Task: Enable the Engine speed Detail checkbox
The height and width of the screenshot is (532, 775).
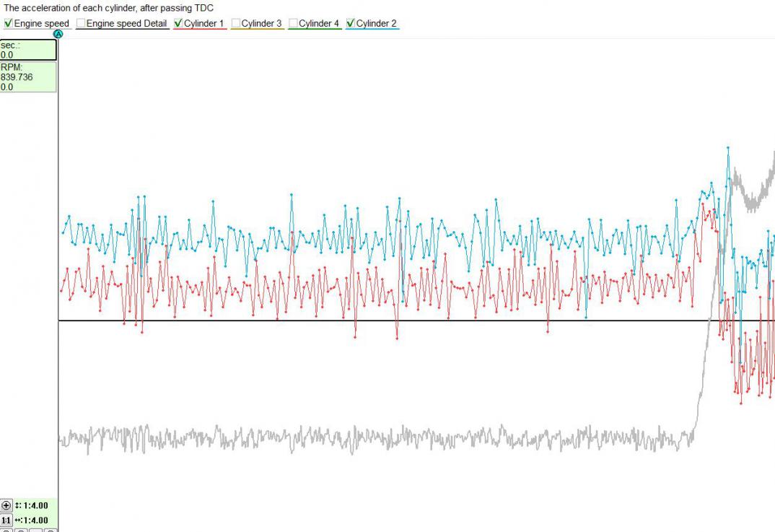Action: (x=81, y=23)
